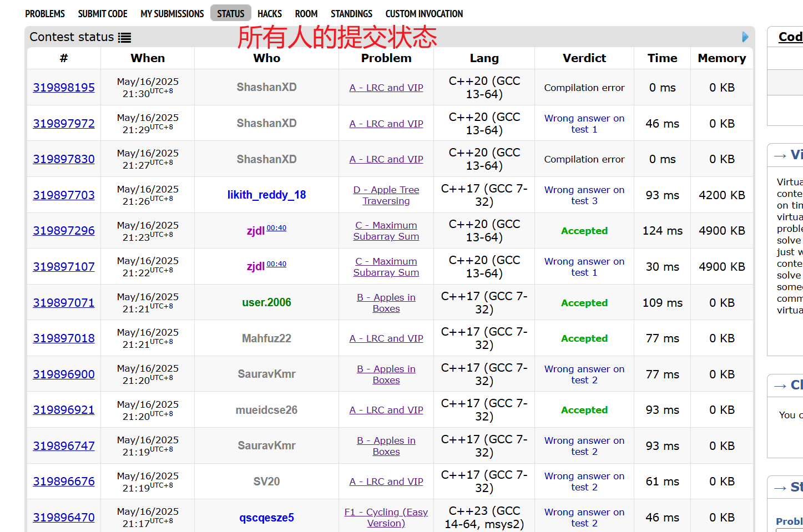Open the PROBLEMS tab
This screenshot has width=803, height=532.
click(x=45, y=14)
